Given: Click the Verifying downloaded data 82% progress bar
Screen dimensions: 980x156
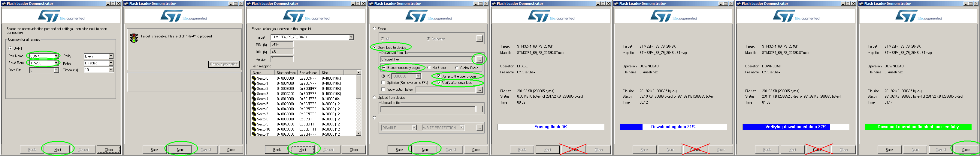Looking at the screenshot, I should pyautogui.click(x=795, y=127).
